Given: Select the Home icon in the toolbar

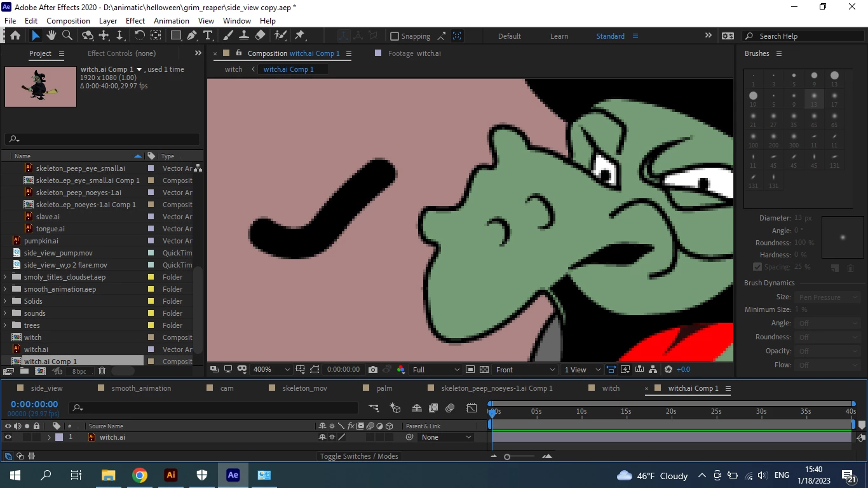Looking at the screenshot, I should point(15,36).
